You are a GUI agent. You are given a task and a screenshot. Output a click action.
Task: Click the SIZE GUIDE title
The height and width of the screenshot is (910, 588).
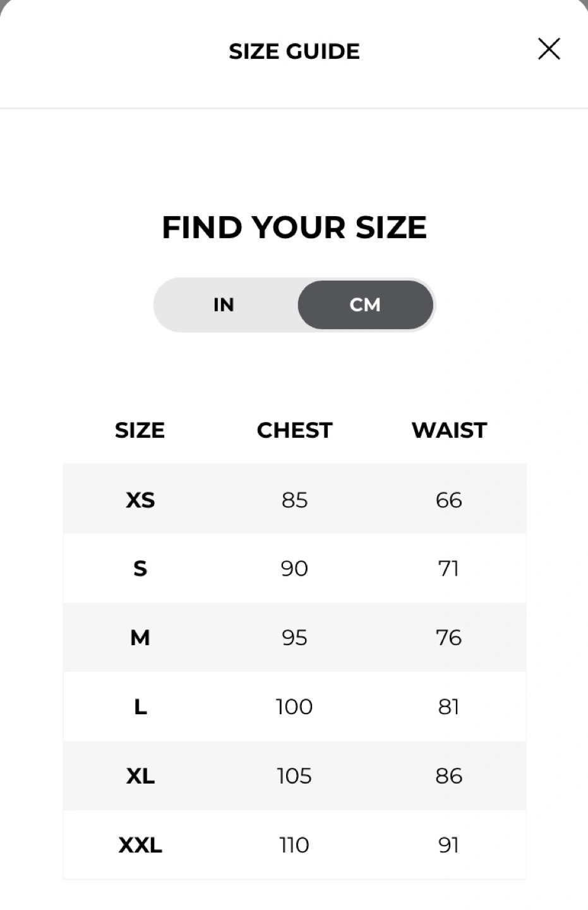pos(294,51)
